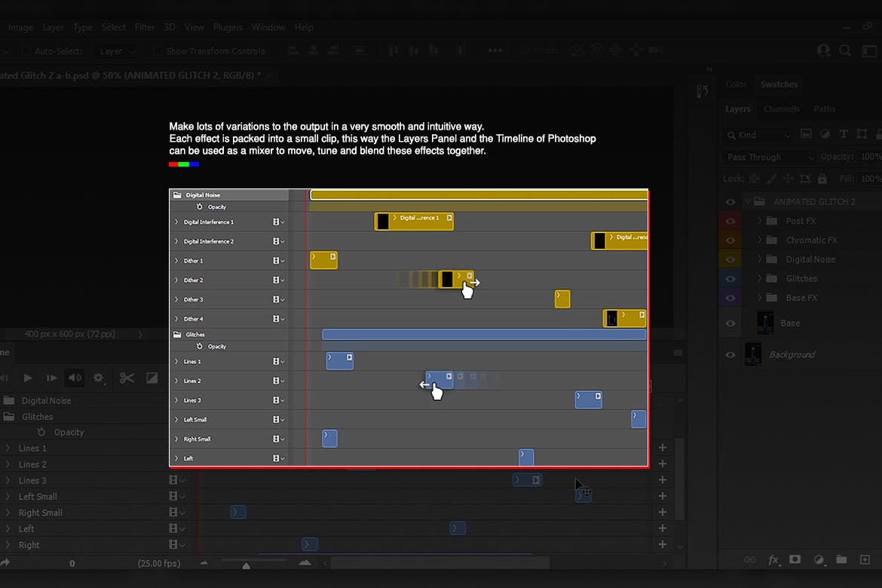
Task: Open the Filter menu
Action: [145, 27]
